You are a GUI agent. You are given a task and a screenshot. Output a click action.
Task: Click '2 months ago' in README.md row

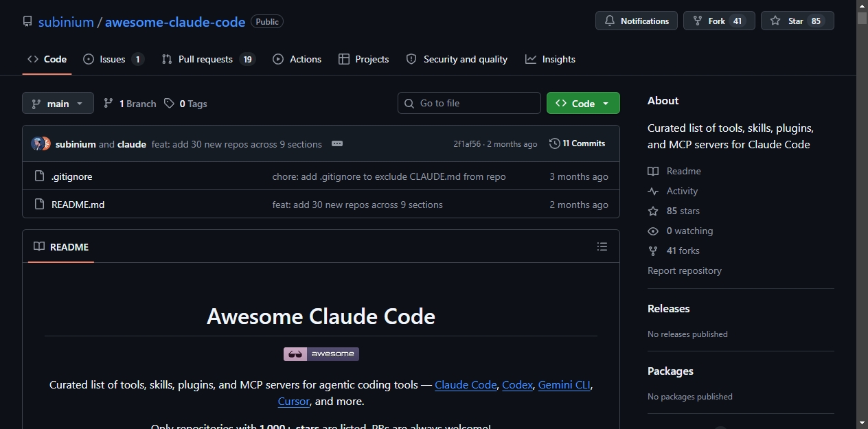(x=579, y=205)
